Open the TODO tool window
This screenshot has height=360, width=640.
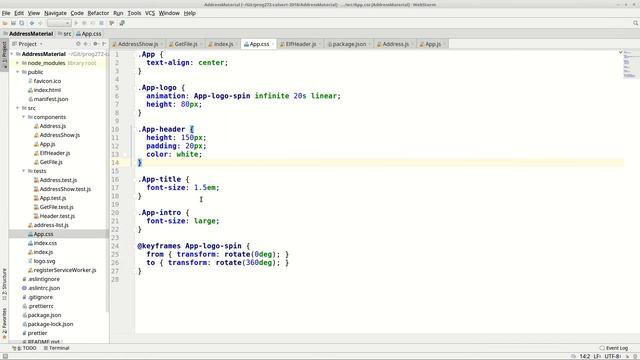click(25, 348)
